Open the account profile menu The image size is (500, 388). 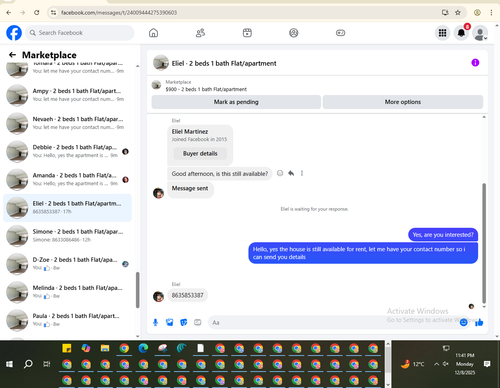(x=480, y=33)
